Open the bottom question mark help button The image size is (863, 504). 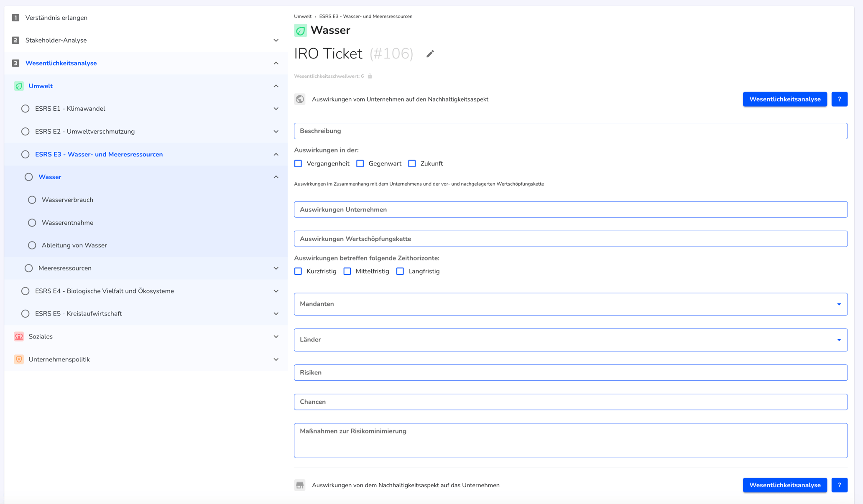tap(839, 485)
